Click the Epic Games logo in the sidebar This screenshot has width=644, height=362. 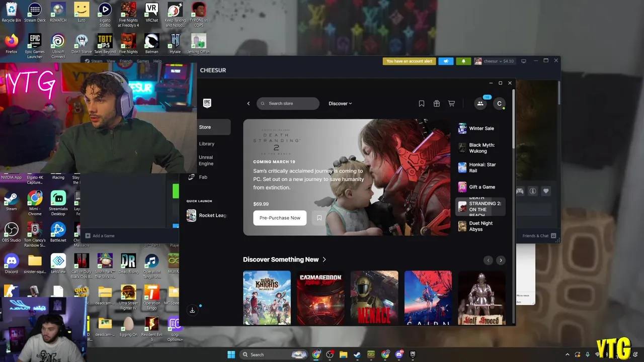coord(207,103)
